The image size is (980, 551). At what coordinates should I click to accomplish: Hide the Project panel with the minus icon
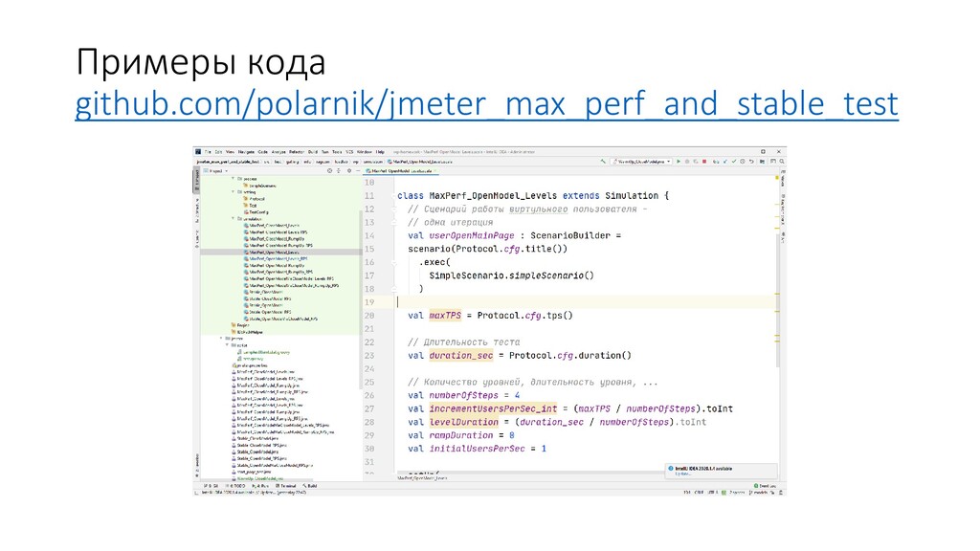click(358, 170)
